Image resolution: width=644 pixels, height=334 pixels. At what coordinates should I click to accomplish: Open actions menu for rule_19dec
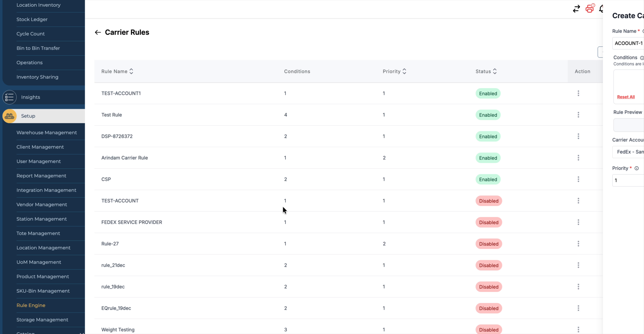pos(578,287)
